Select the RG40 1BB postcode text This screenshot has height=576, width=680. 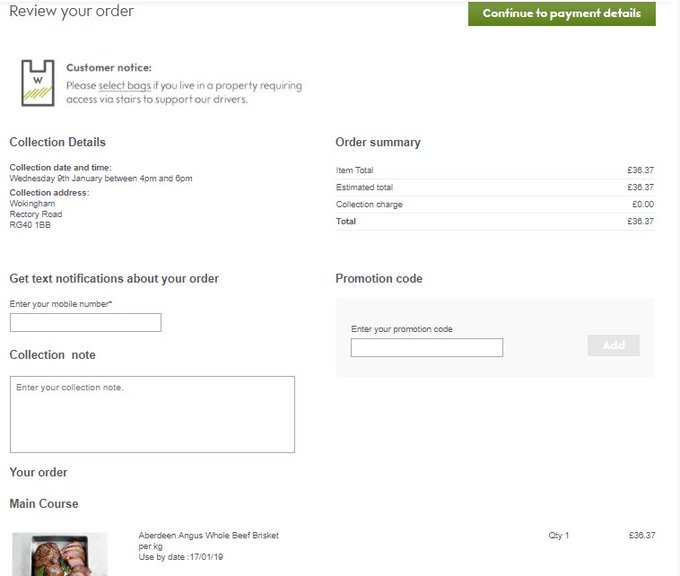(x=30, y=225)
